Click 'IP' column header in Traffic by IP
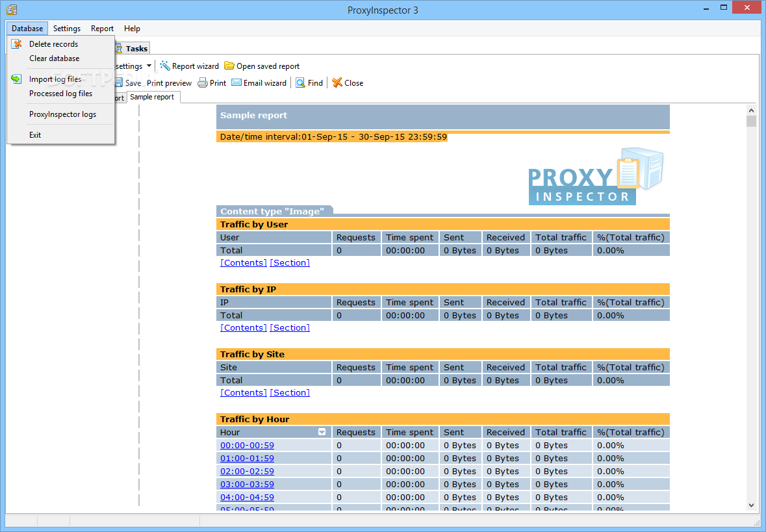Viewport: 766px width, 532px height. click(x=274, y=303)
